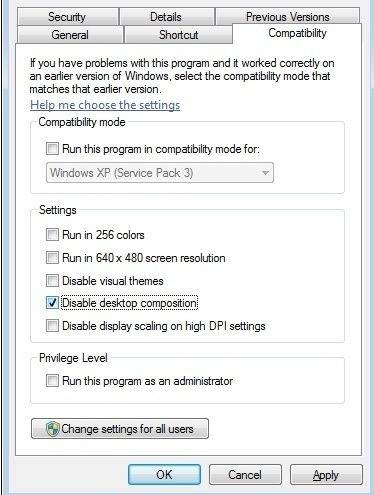Click the shield icon on Change settings button
Screen dimensions: 374x495
coord(53,429)
